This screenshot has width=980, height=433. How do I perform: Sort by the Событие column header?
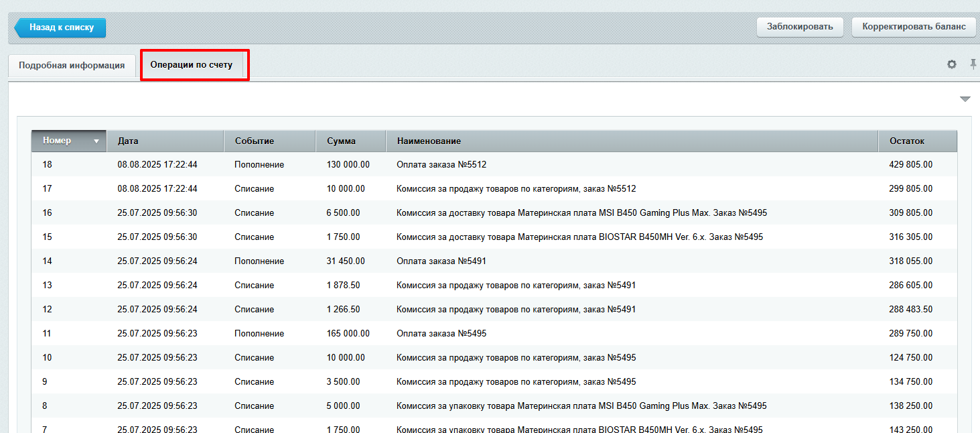[269, 141]
